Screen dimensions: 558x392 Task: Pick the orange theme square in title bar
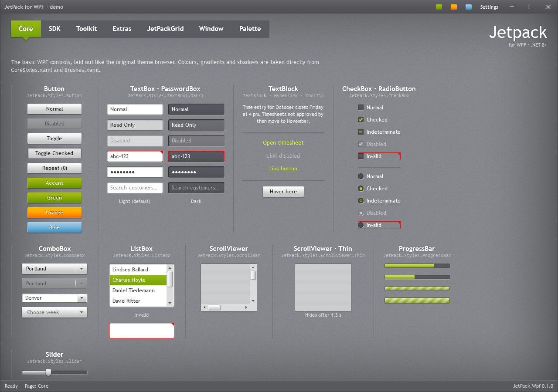(x=454, y=7)
